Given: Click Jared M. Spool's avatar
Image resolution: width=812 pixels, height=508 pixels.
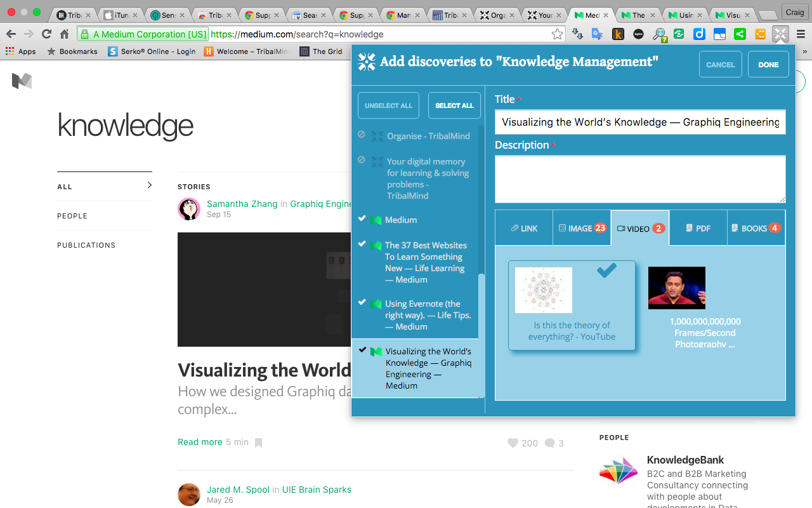Looking at the screenshot, I should (189, 495).
